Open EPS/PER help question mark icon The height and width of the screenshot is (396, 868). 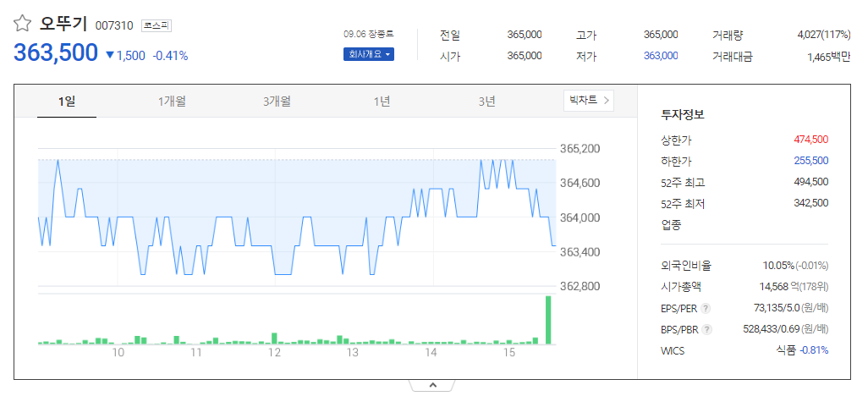click(x=706, y=308)
